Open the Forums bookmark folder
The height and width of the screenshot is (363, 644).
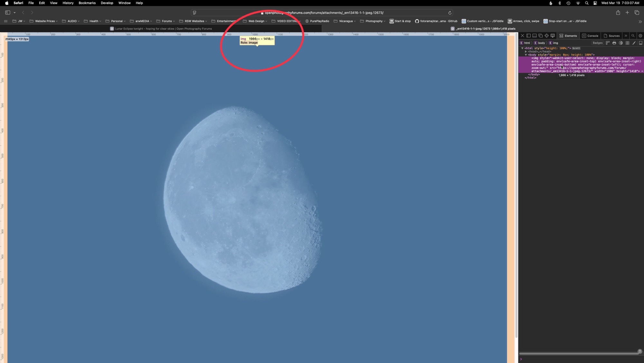click(x=166, y=21)
